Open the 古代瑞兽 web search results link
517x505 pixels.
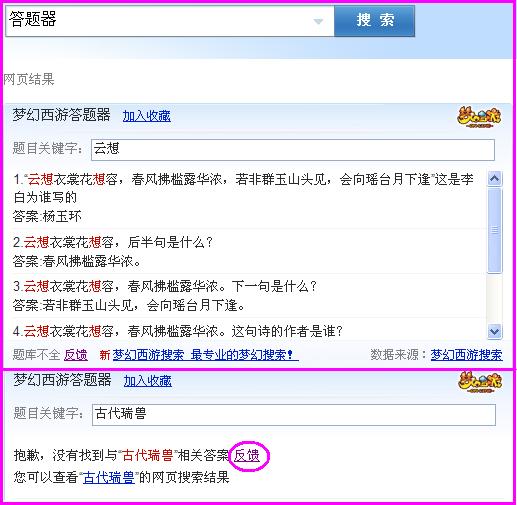click(109, 477)
